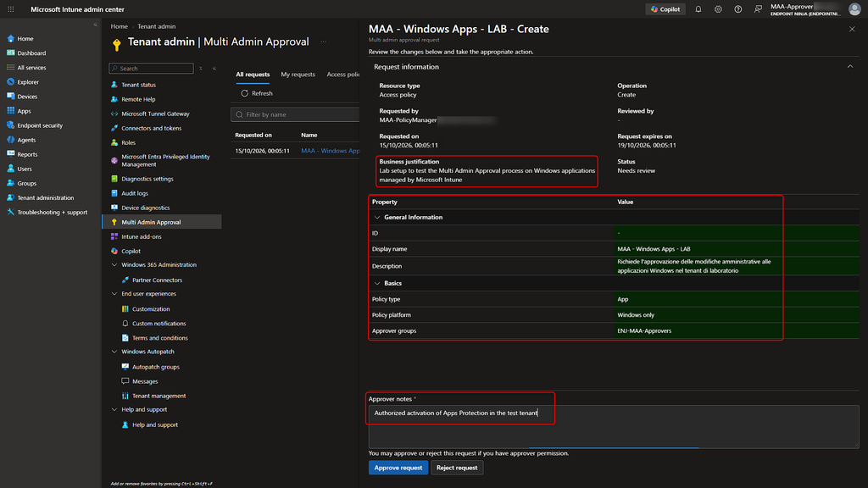Collapse Windows Autopatch section
This screenshot has width=868, height=488.
114,352
